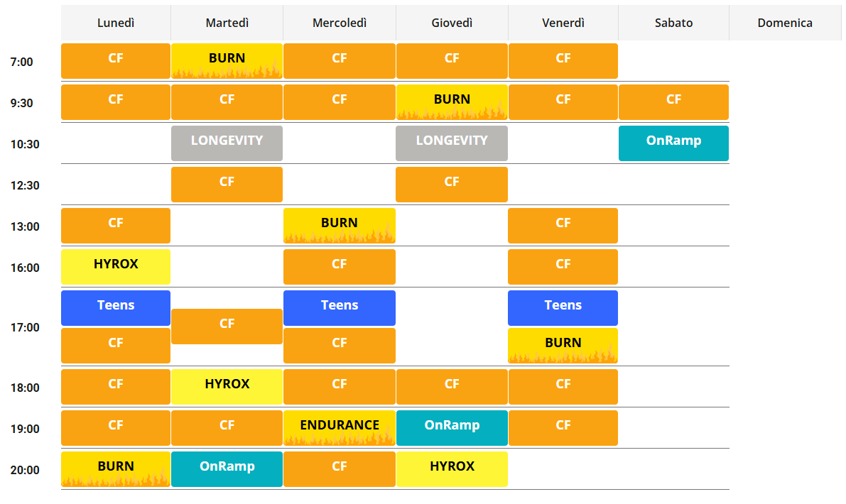Select the Domenica column header
846x504 pixels.
pos(785,23)
